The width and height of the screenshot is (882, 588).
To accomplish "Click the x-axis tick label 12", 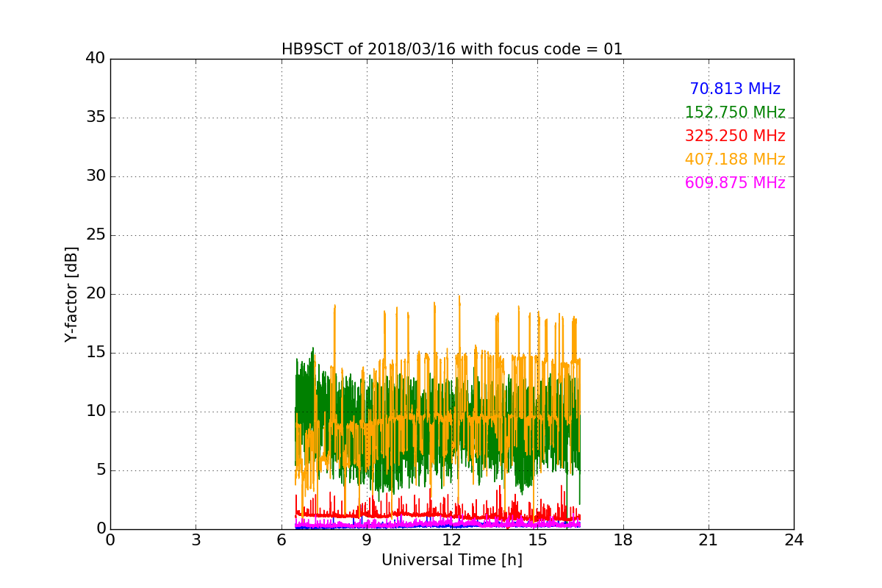I will click(452, 540).
